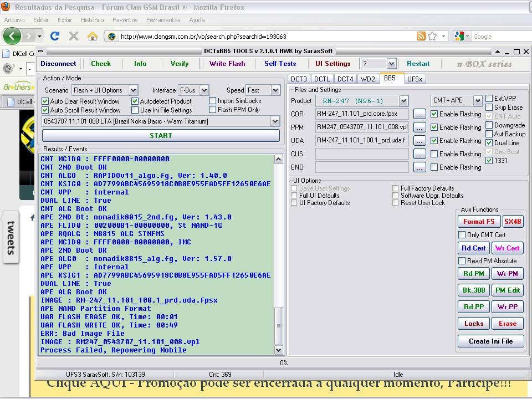Open the Product RM-247 dropdown
The height and width of the screenshot is (399, 532).
[403, 101]
